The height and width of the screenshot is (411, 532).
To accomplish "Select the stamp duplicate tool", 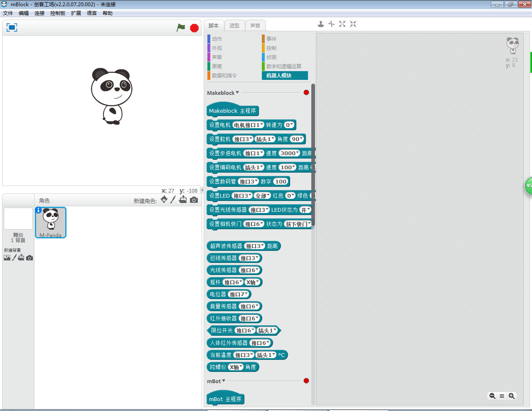I will pos(321,24).
